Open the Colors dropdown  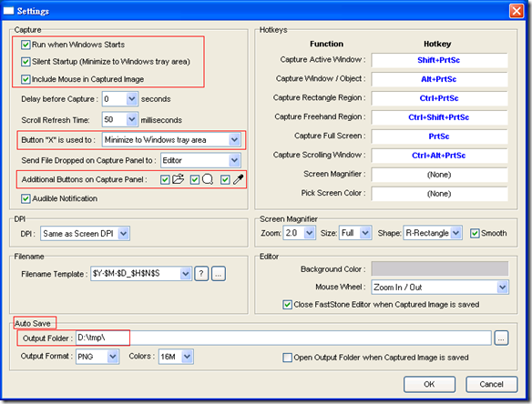[x=188, y=357]
